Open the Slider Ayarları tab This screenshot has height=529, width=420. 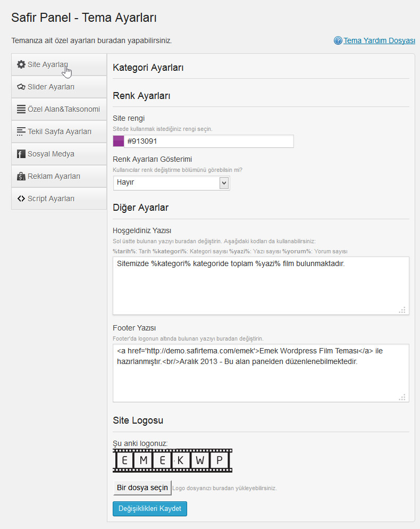click(x=59, y=87)
